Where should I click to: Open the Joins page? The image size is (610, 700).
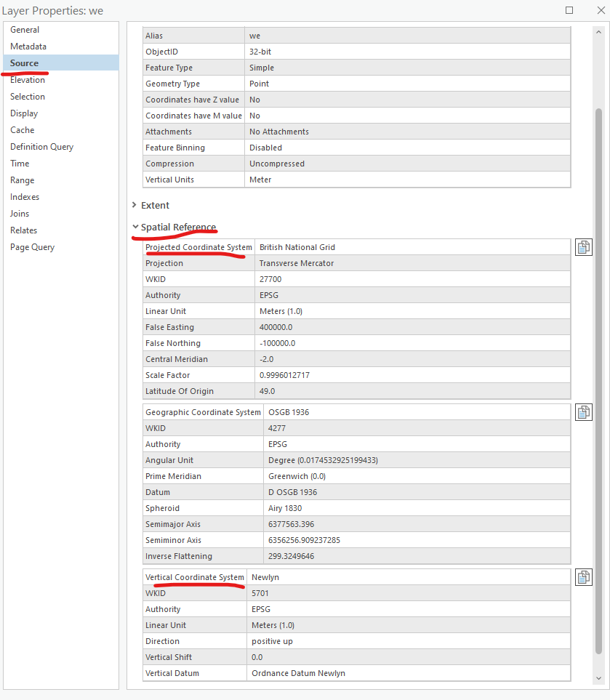(x=20, y=213)
